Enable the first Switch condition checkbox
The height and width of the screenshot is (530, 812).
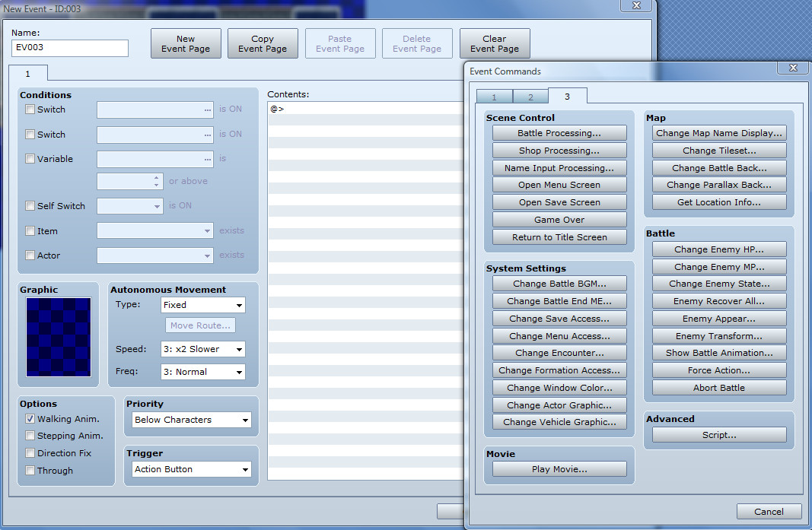30,109
